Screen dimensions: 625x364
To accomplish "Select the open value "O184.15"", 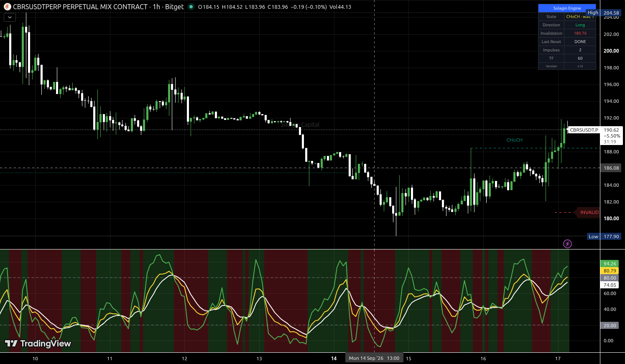I will pyautogui.click(x=209, y=7).
